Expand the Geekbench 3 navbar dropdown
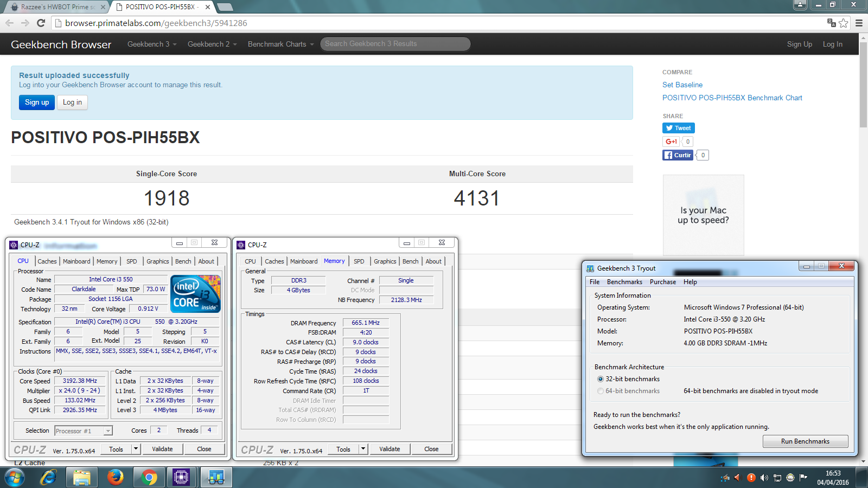This screenshot has height=488, width=868. click(152, 44)
